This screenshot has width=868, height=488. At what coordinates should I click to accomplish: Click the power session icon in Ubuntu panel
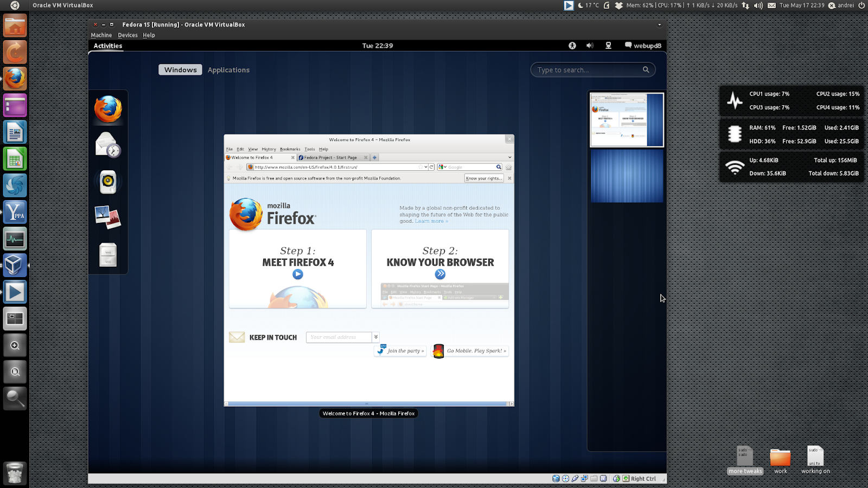861,5
